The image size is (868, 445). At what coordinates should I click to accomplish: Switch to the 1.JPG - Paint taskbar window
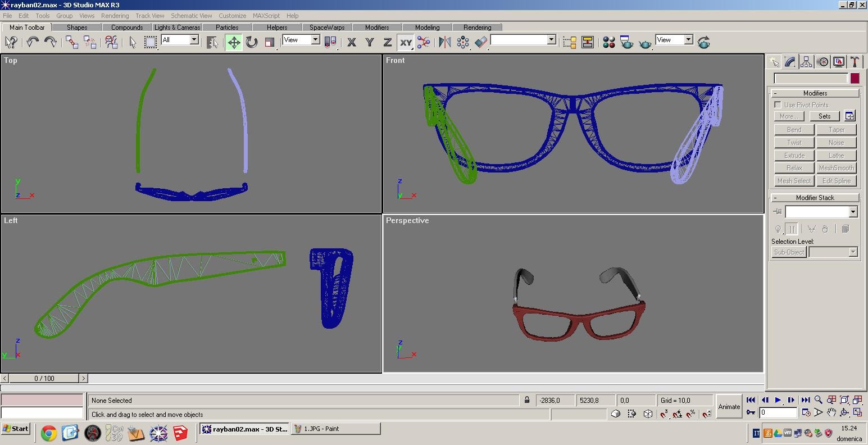[335, 429]
